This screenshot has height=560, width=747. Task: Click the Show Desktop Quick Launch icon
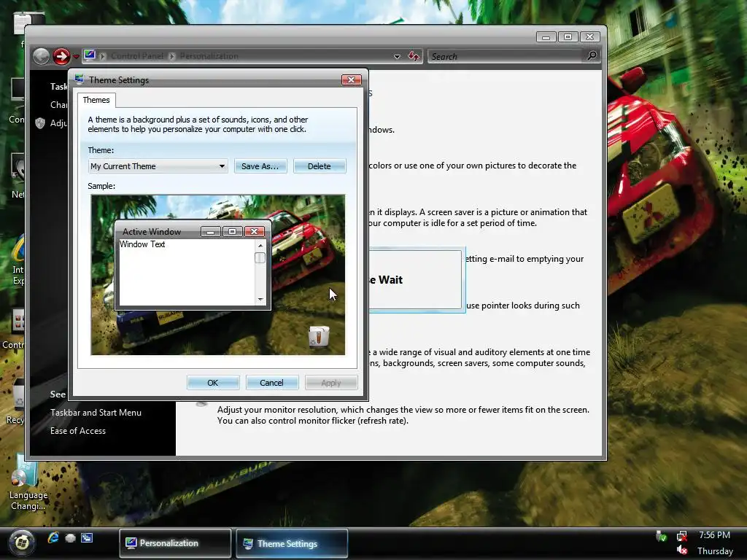(x=70, y=538)
